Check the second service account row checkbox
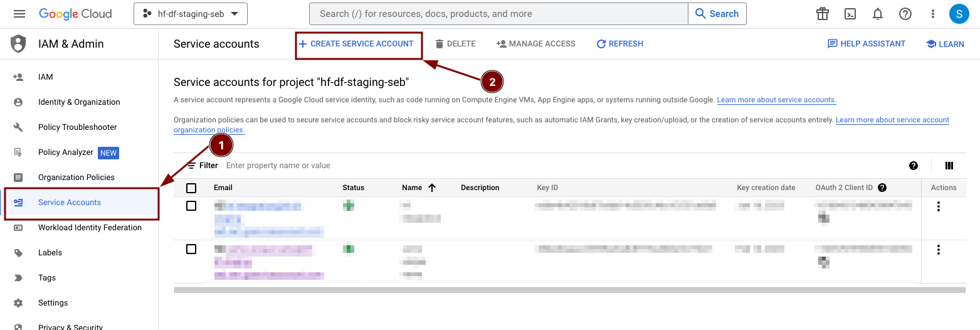The height and width of the screenshot is (330, 980). pyautogui.click(x=191, y=249)
